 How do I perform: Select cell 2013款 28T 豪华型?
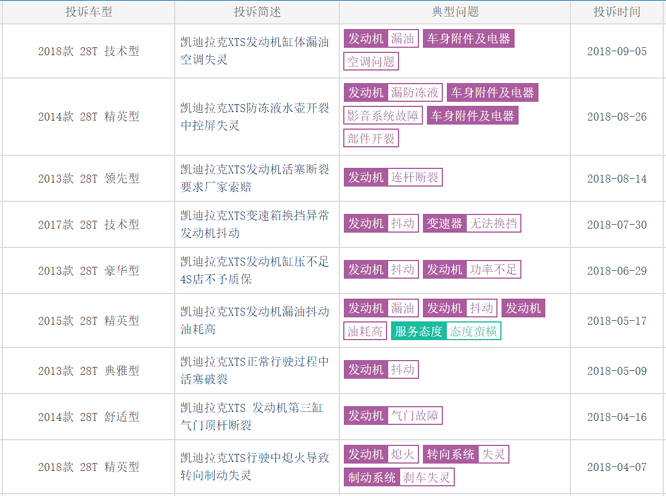point(89,271)
